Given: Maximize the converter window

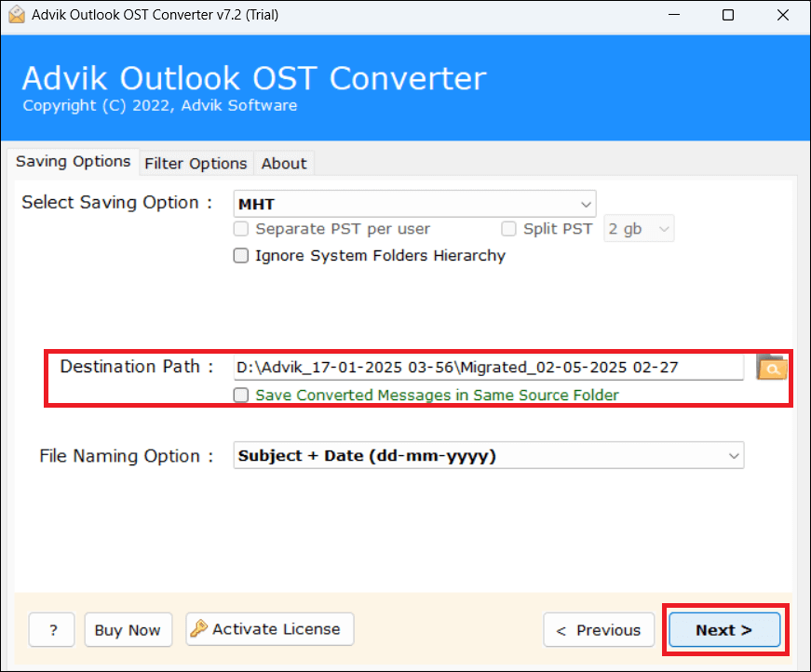Looking at the screenshot, I should (728, 15).
